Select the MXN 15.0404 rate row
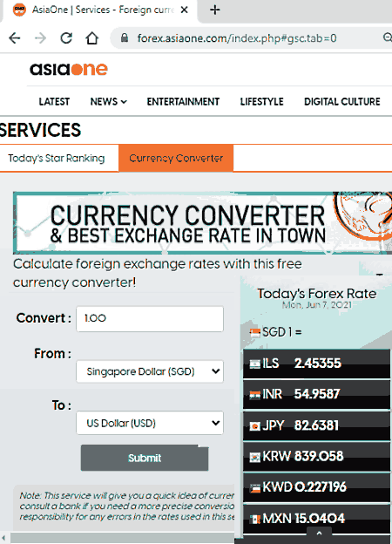The height and width of the screenshot is (544, 392). (x=316, y=519)
